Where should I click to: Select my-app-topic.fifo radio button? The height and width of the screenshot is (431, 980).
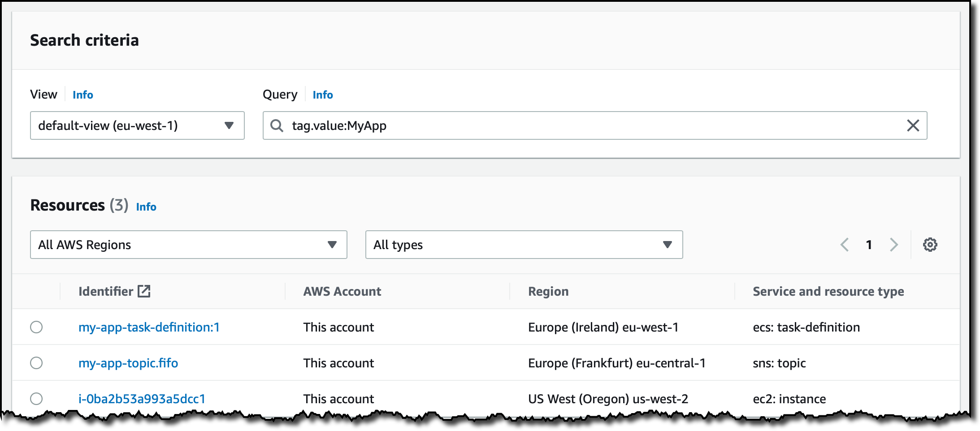pyautogui.click(x=36, y=363)
